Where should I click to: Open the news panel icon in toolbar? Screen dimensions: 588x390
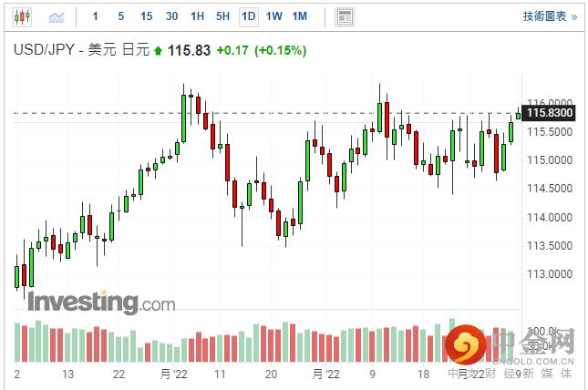[x=344, y=16]
